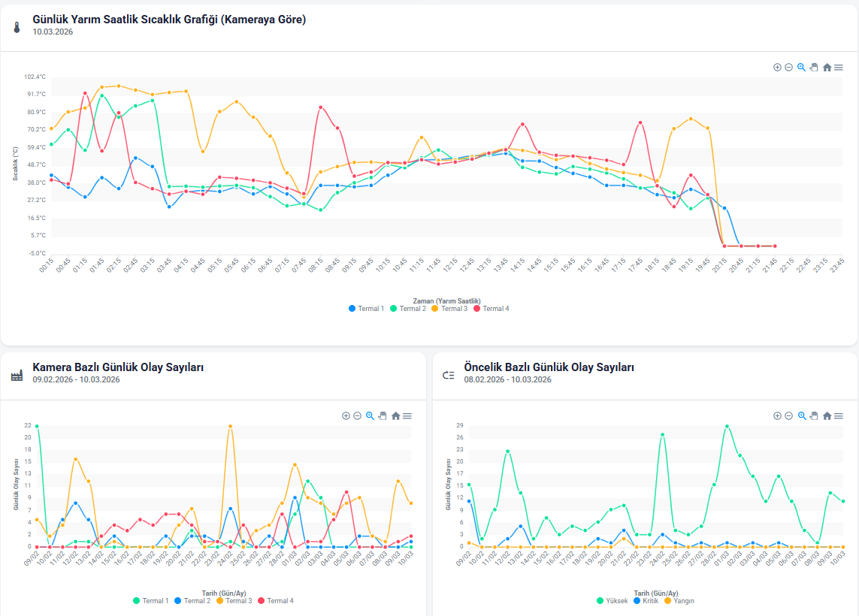
Task: Toggle the Yüksek series in the priority chart legend
Action: click(612, 601)
